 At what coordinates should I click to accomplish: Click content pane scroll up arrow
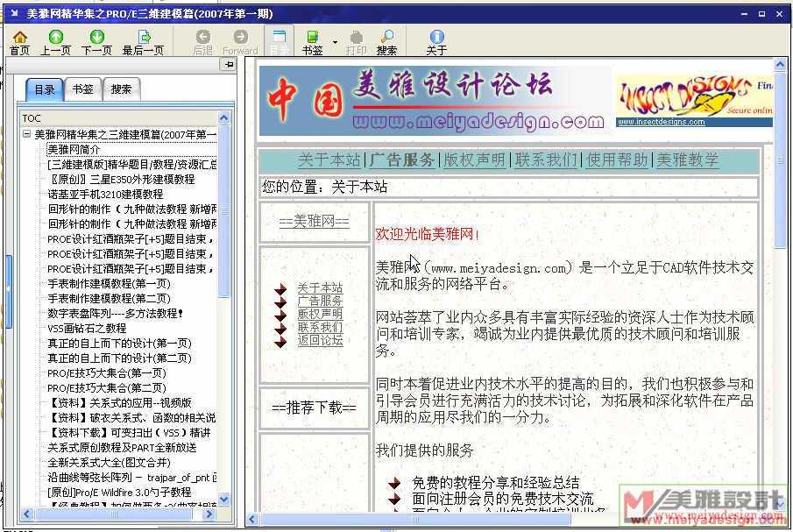pos(780,64)
